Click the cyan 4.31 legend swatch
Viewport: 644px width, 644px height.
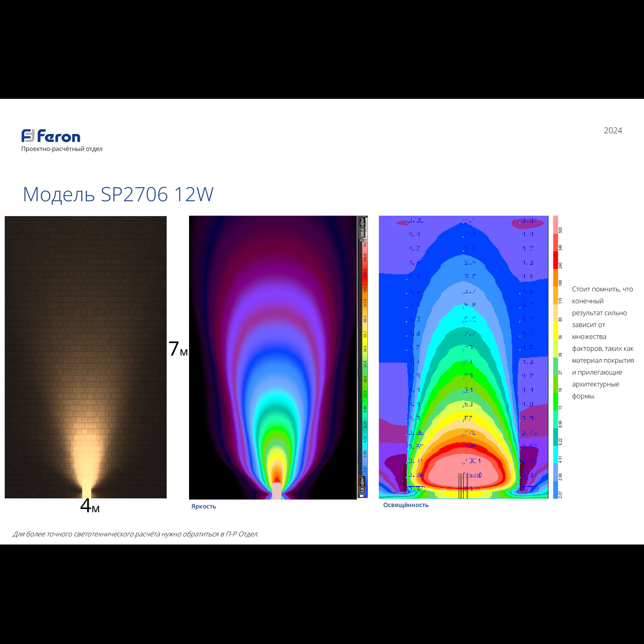click(x=555, y=455)
